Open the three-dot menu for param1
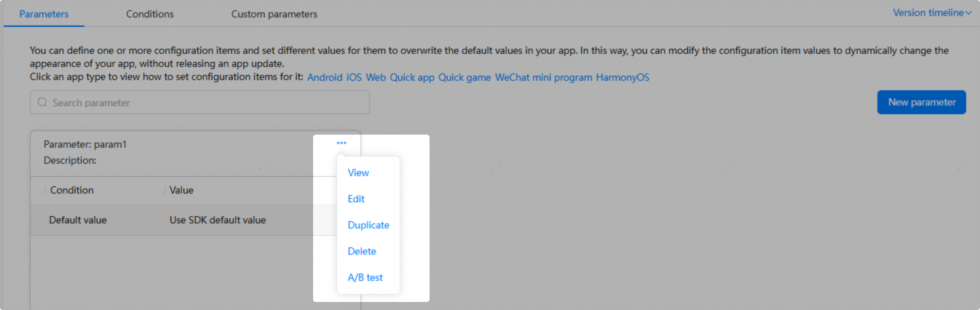 coord(341,143)
